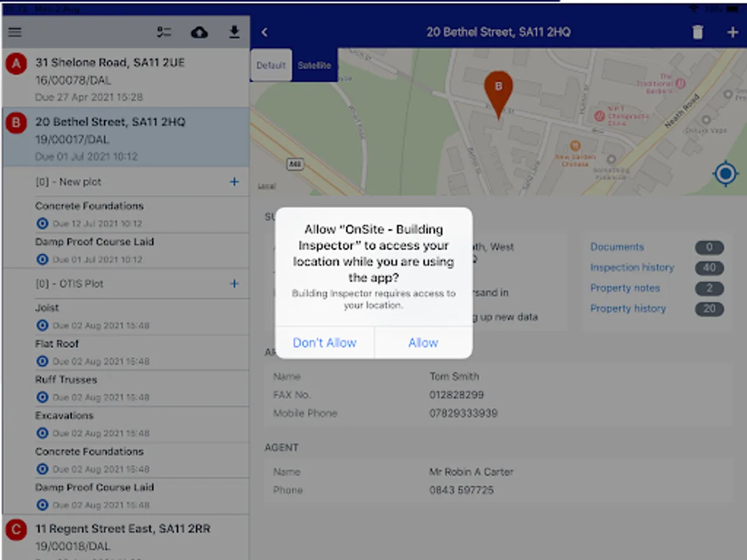Open the Inspection history link
The image size is (747, 560).
pyautogui.click(x=632, y=268)
